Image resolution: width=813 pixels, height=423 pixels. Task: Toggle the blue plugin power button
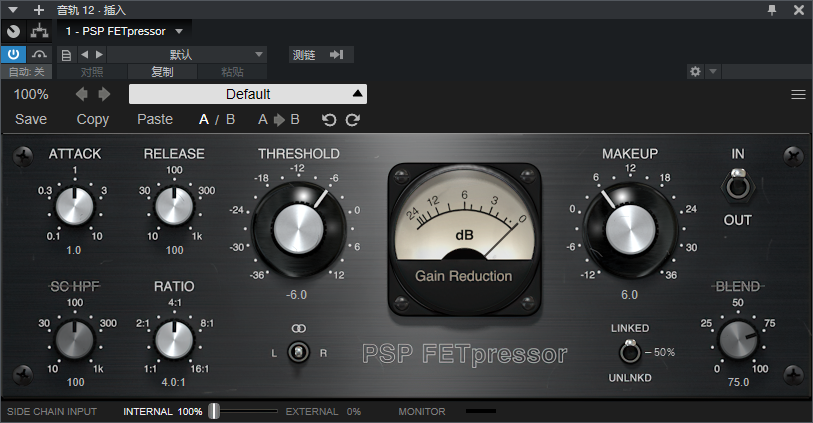point(13,54)
